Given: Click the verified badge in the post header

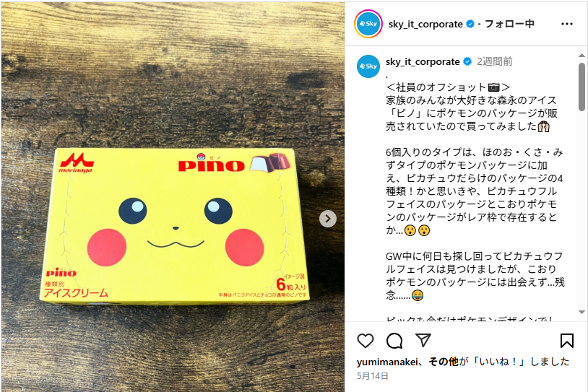Looking at the screenshot, I should pos(470,24).
